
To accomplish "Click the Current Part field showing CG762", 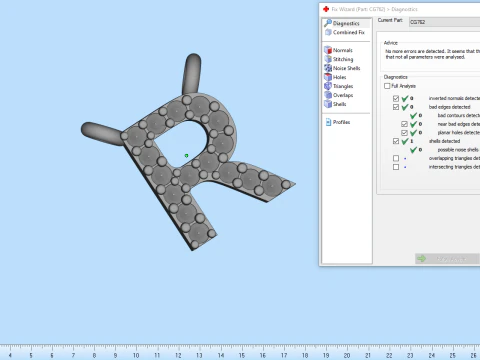I will click(444, 22).
